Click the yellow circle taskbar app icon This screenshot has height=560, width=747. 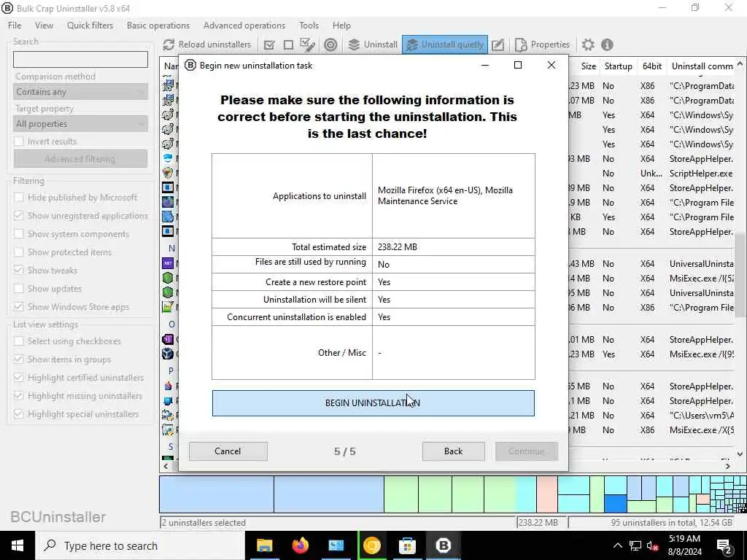371,545
